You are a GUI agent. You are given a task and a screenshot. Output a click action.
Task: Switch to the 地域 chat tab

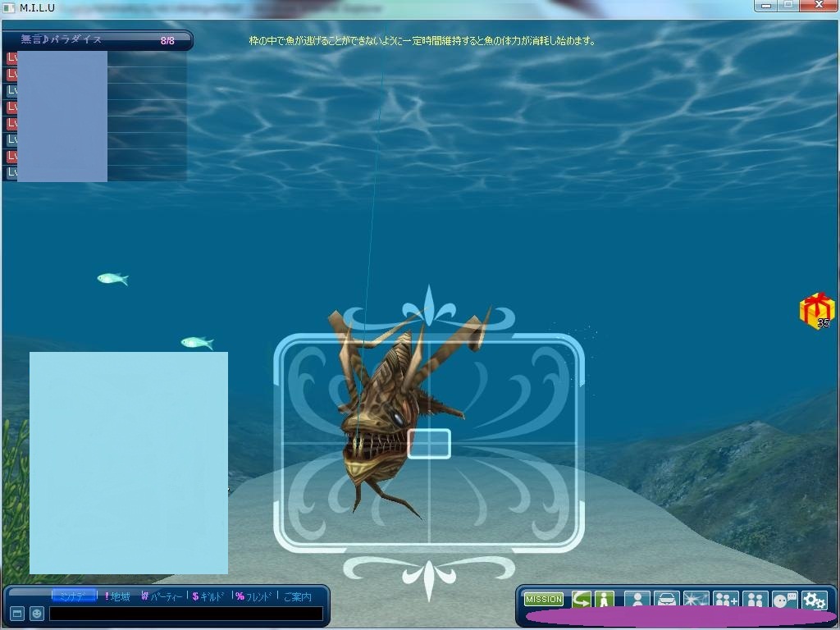117,596
